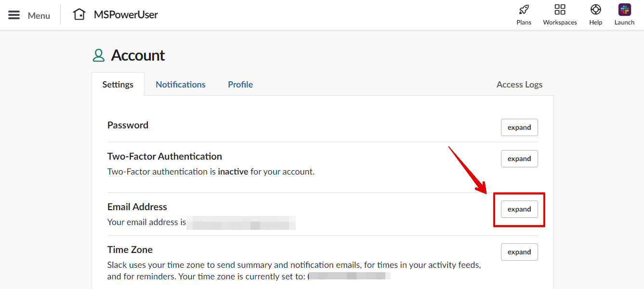The height and width of the screenshot is (289, 644).
Task: Click the MSPowerUser home icon
Action: click(79, 14)
